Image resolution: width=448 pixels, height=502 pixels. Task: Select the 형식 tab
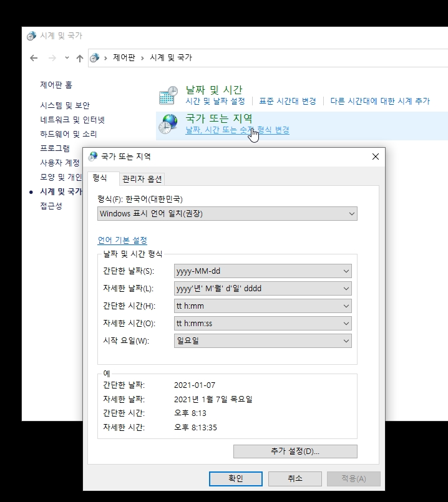pos(100,178)
